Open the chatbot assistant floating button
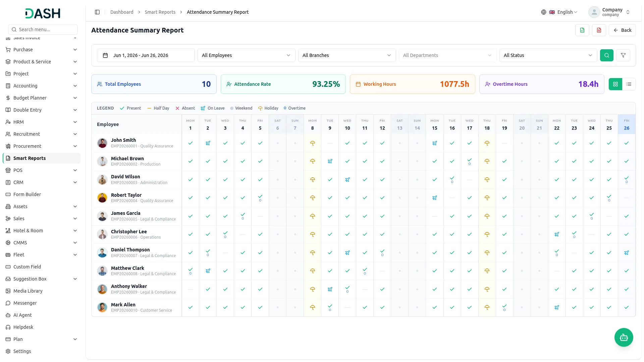Image resolution: width=644 pixels, height=362 pixels. tap(624, 337)
